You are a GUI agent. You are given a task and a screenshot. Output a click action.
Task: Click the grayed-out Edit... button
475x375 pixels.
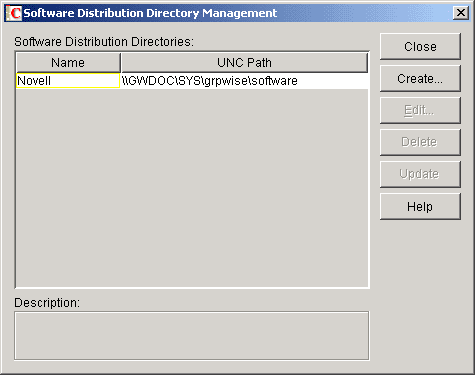[420, 110]
